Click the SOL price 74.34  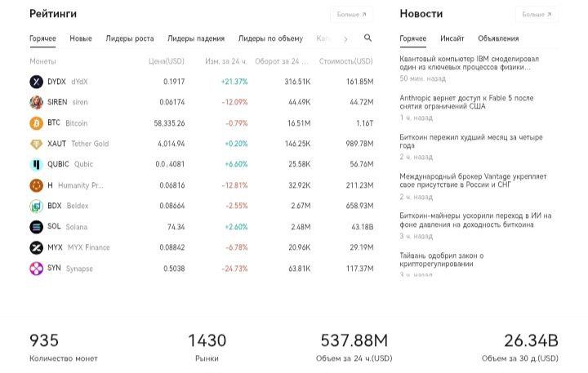coord(176,227)
